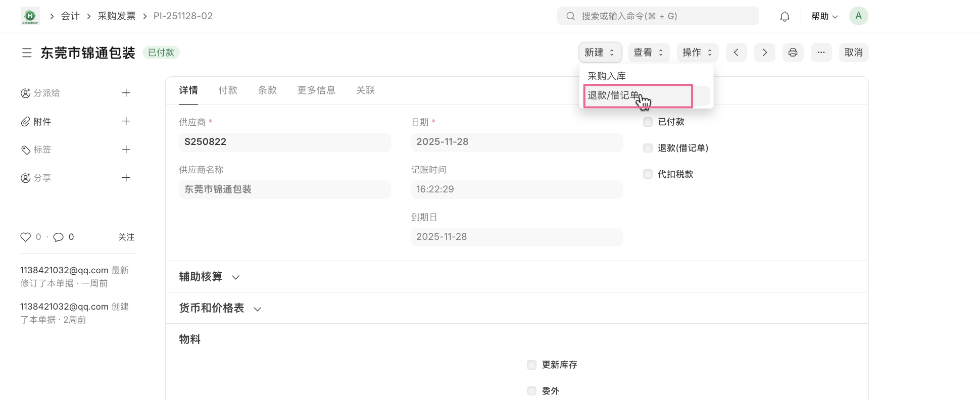
Task: Go to next document arrow
Action: [764, 53]
